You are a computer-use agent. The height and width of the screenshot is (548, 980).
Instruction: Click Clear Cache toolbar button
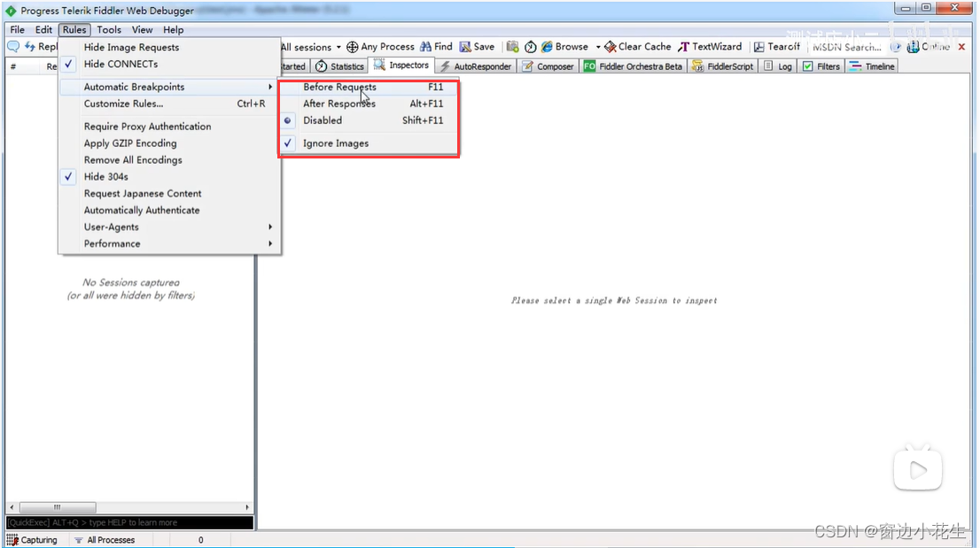637,47
